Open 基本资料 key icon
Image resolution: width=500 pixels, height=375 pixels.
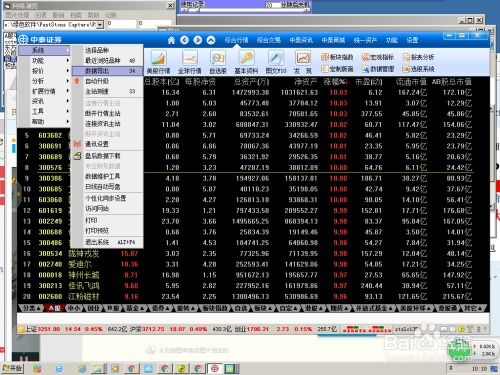point(246,62)
